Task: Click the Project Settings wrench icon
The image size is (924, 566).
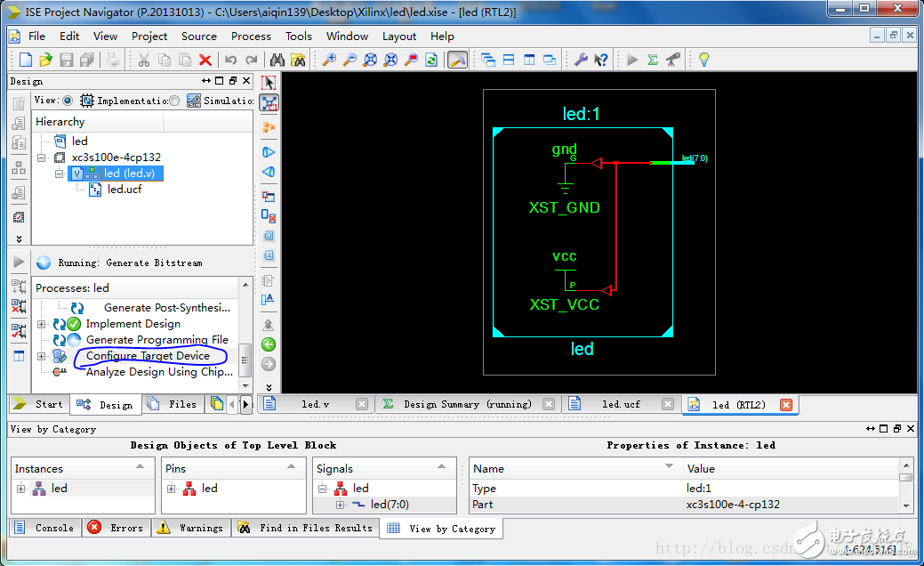Action: click(x=581, y=60)
